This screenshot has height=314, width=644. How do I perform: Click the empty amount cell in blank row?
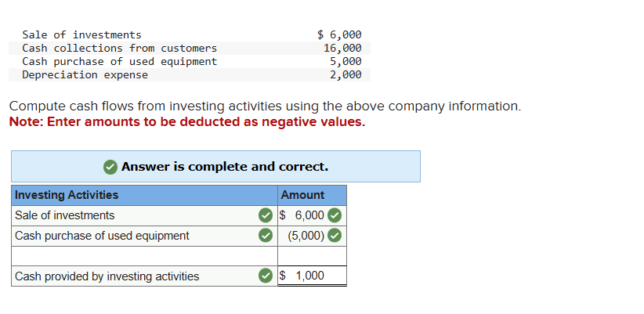(x=312, y=256)
